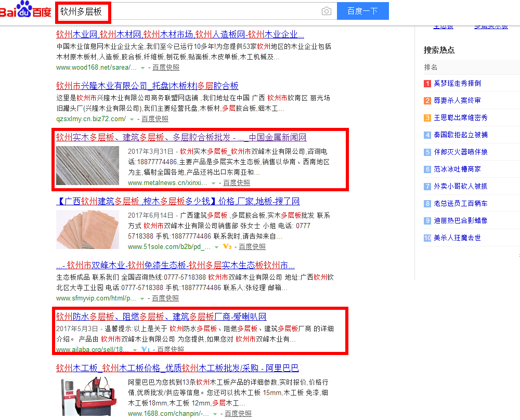Click the V3 credibility badge beside 51sole
Viewport: 520px width, 420px height.
[x=227, y=246]
